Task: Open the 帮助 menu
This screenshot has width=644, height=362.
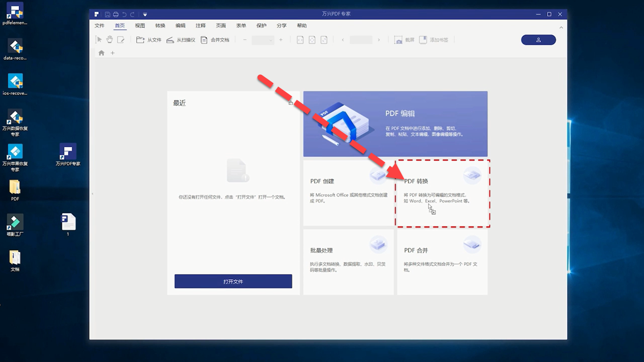Action: point(302,25)
